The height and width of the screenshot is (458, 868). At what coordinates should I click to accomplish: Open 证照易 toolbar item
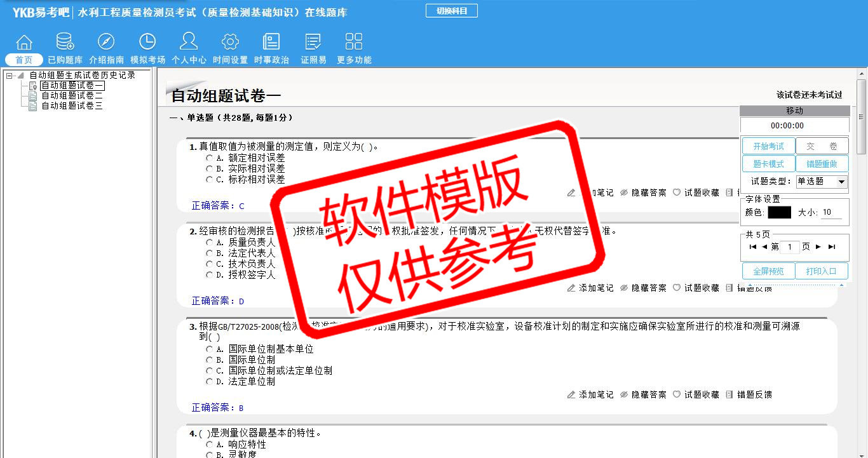tap(313, 43)
